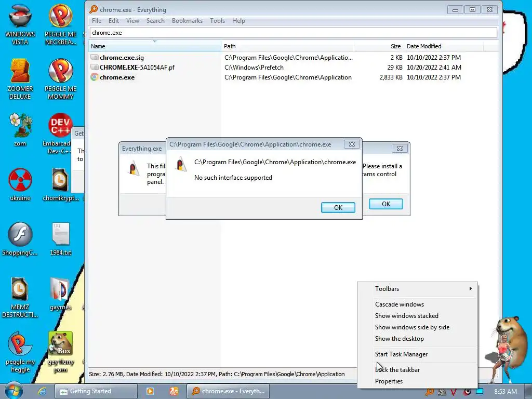The width and height of the screenshot is (532, 399).
Task: Click the blue monitor tray icon
Action: 480,392
